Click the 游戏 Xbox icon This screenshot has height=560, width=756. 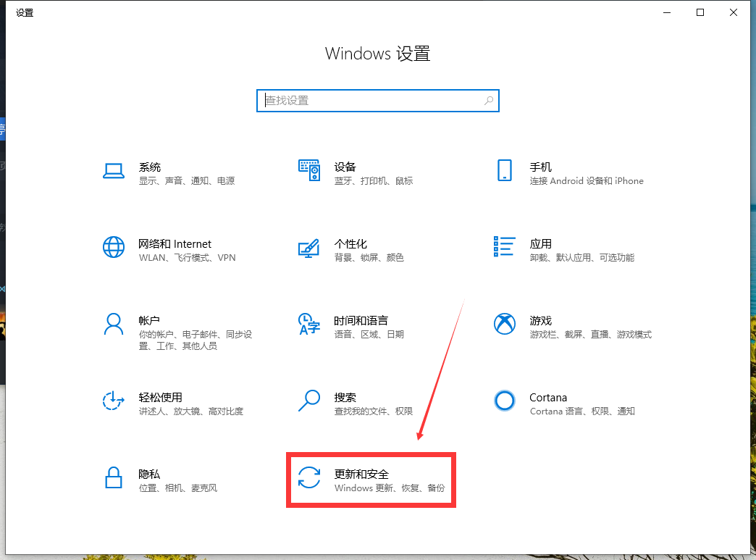point(504,324)
